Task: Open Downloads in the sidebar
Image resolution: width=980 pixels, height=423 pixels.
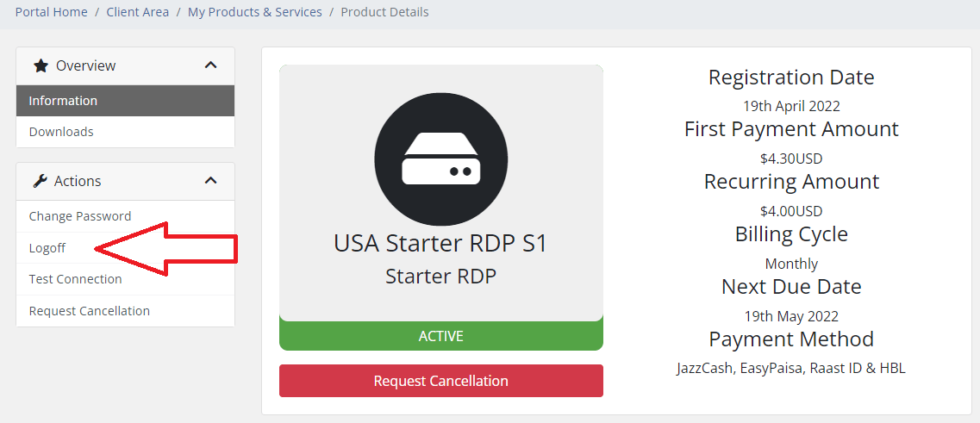Action: pyautogui.click(x=125, y=132)
